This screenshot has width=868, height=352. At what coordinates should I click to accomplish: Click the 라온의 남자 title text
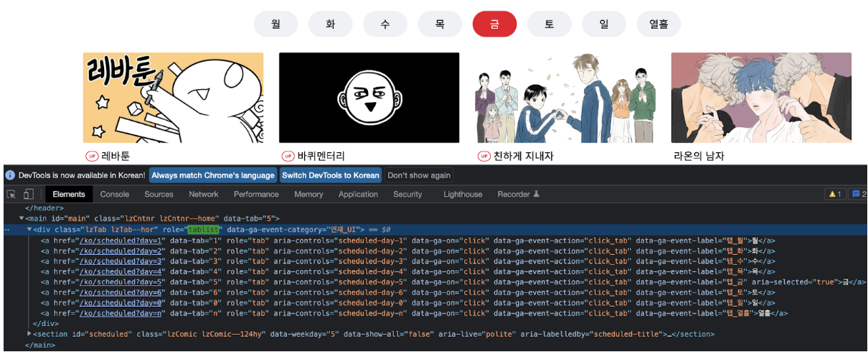699,156
